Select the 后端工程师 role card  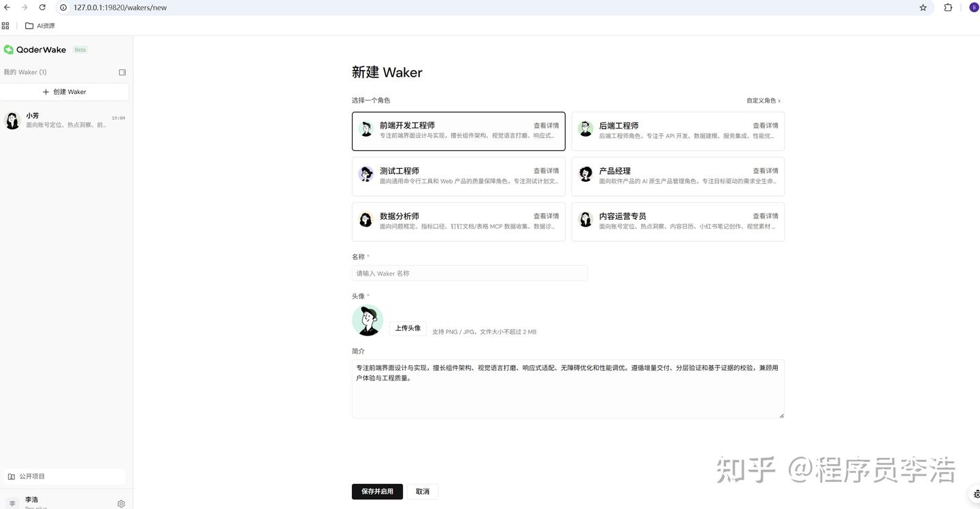point(678,131)
